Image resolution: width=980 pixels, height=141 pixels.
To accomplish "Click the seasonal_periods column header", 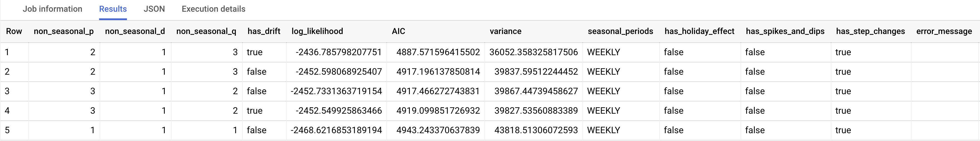I will [620, 31].
